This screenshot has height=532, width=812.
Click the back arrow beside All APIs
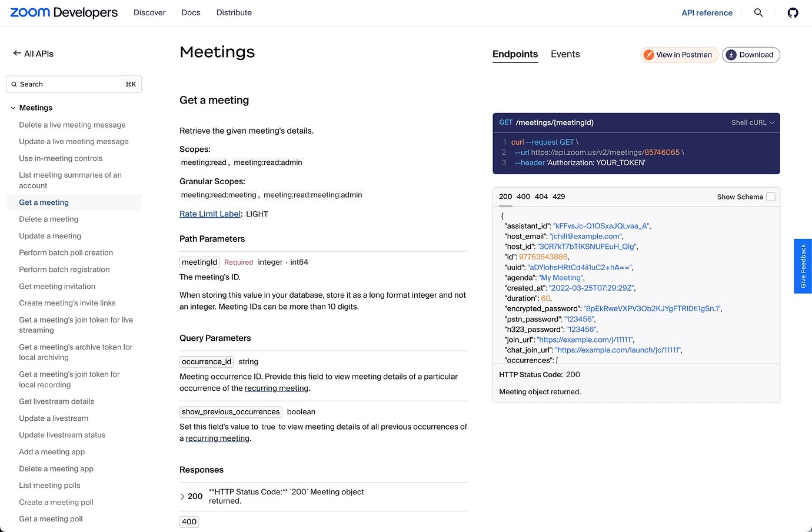point(16,53)
